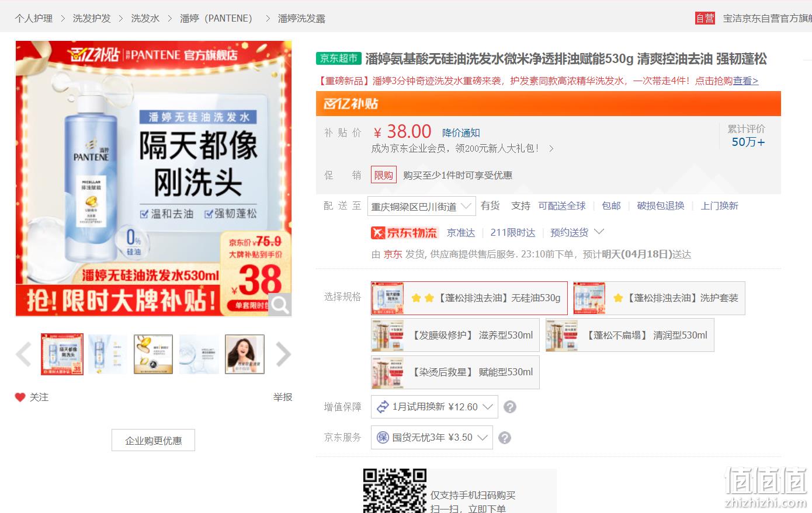Click the 京东 seller link in shipping note
Image resolution: width=812 pixels, height=513 pixels.
pos(393,254)
